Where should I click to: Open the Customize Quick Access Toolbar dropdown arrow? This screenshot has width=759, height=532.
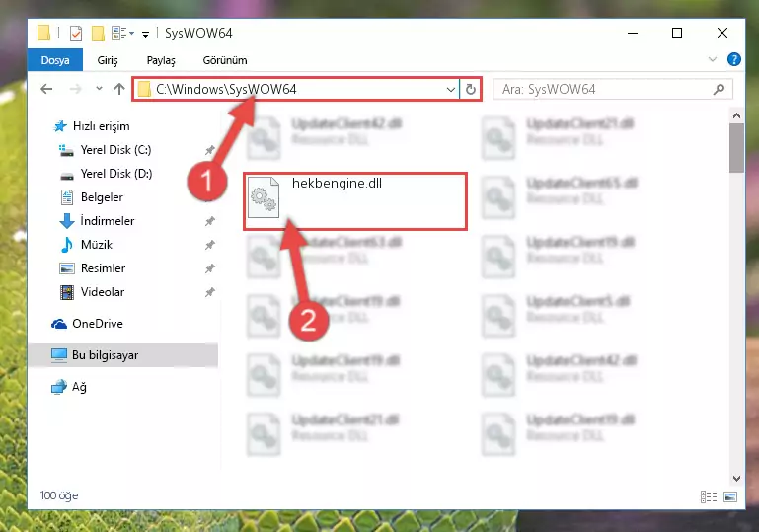pos(145,34)
